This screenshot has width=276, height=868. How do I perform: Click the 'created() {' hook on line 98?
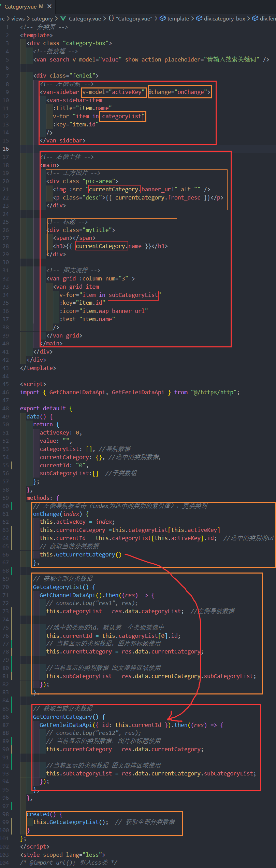point(45,814)
